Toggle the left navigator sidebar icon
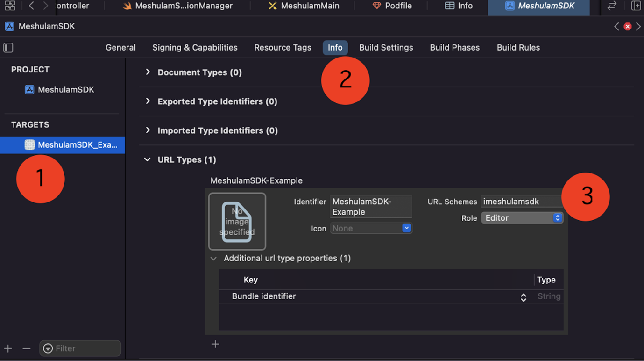 [x=8, y=47]
